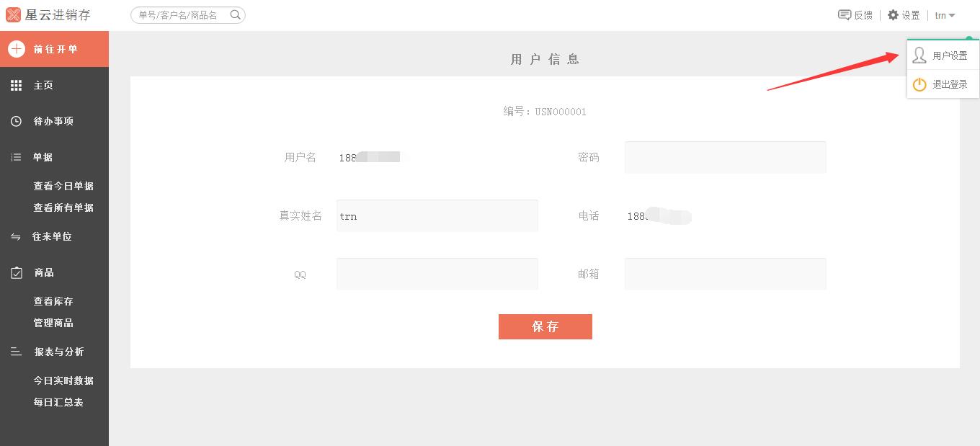Click the 反馈 feedback speech bubble icon
980x446 pixels.
coord(843,14)
